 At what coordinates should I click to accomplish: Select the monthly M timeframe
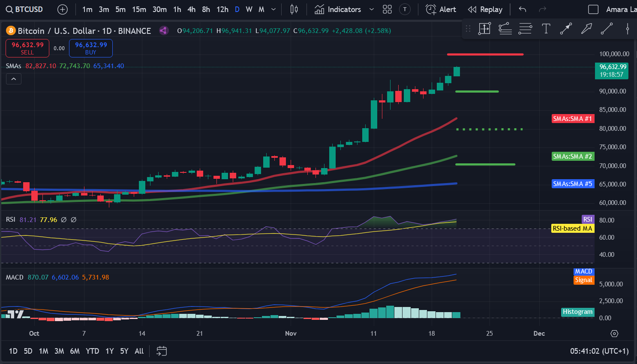tap(261, 9)
